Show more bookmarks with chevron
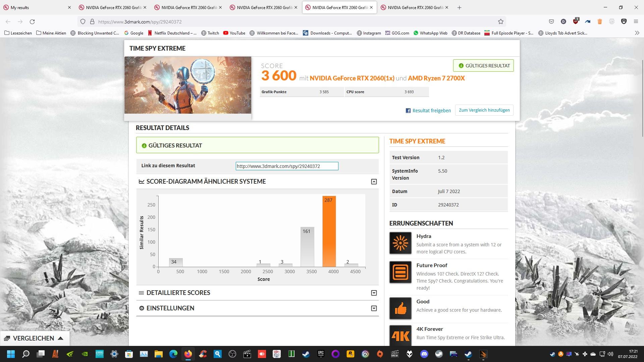Screen dimensions: 644x362 [637, 33]
